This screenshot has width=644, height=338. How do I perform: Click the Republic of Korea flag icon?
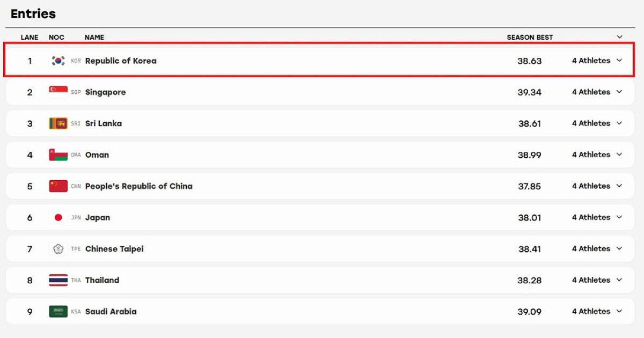coord(58,61)
